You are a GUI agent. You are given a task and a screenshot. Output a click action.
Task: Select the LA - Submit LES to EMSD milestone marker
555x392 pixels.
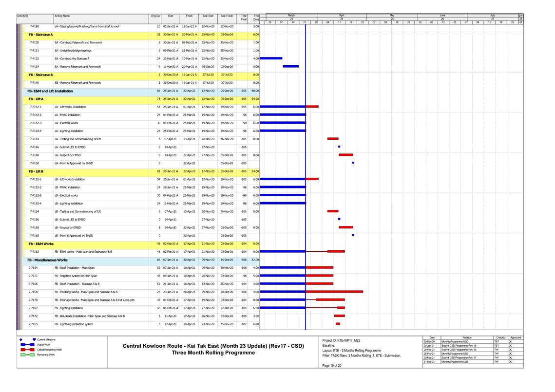pyautogui.click(x=339, y=147)
